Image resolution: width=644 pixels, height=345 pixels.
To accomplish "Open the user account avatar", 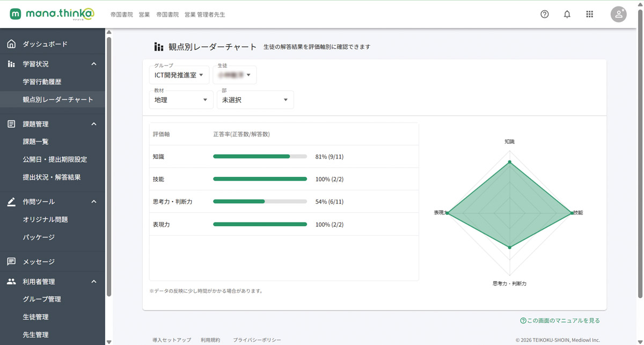I will (x=619, y=15).
